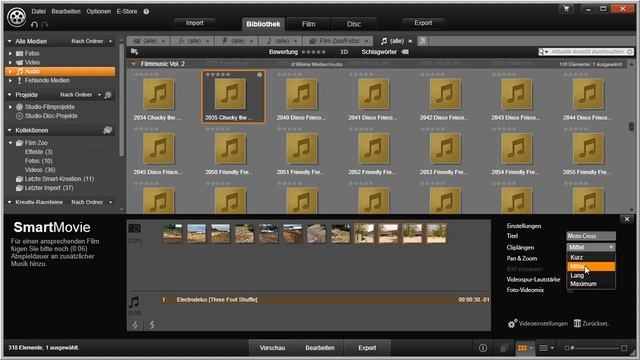The image size is (640, 360).
Task: Collapse the Alle Medien section
Action: [x=9, y=41]
